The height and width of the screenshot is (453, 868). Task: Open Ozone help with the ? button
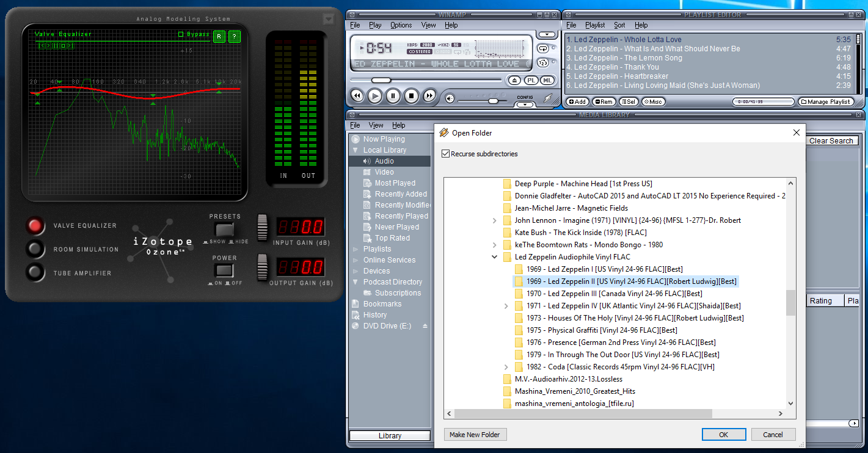click(235, 36)
